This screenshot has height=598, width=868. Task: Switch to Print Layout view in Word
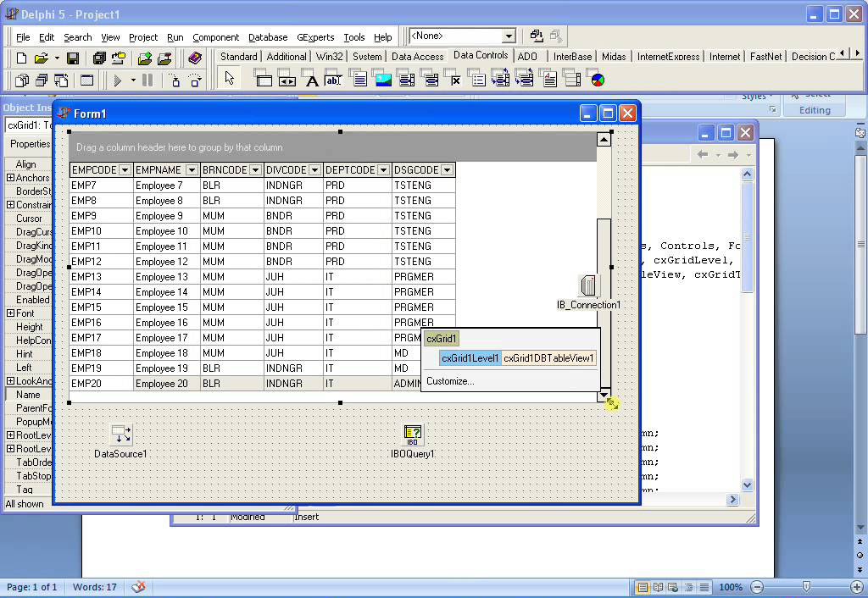click(x=643, y=588)
